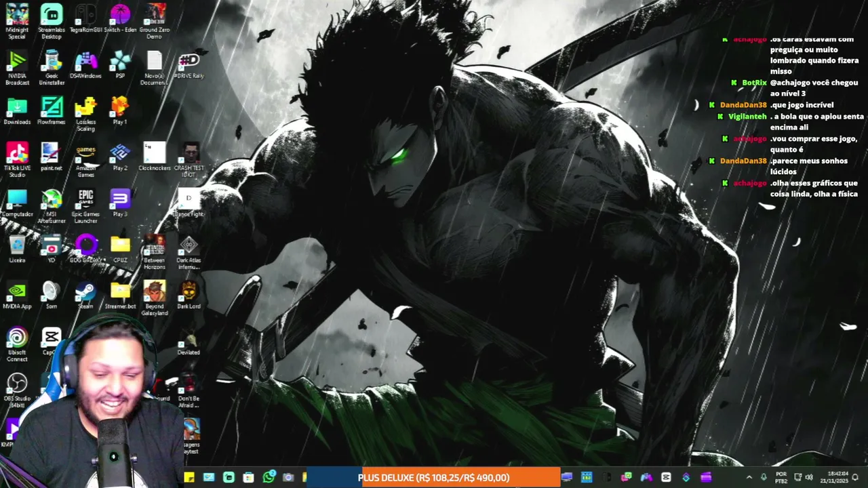868x488 pixels.
Task: Launch Steam from the desktop
Action: point(85,296)
